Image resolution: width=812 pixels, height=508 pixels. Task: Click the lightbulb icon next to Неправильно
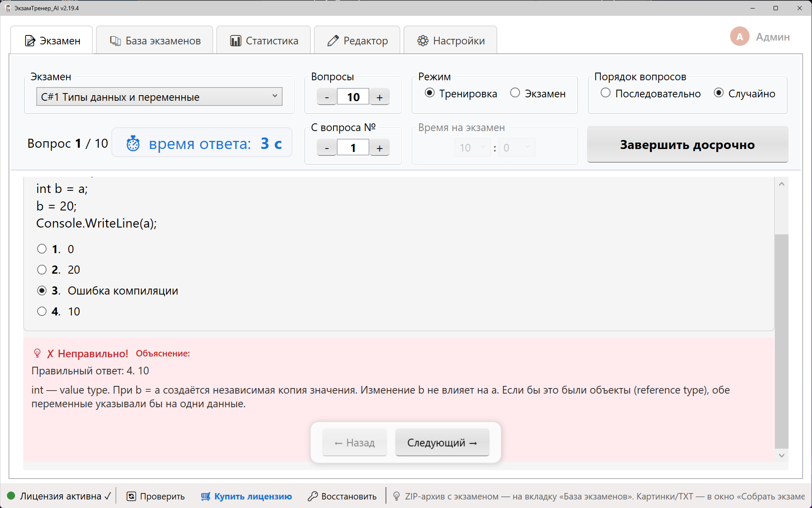click(x=37, y=353)
